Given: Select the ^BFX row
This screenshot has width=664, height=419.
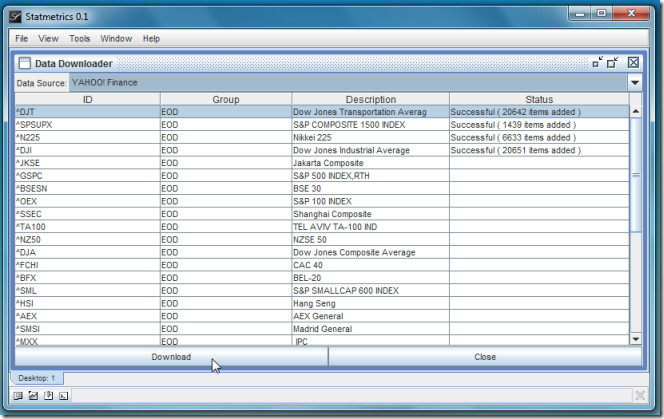Looking at the screenshot, I should coord(322,277).
